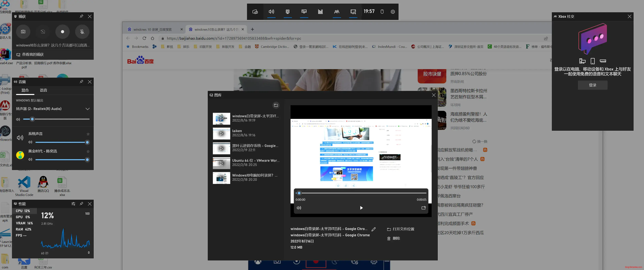Open captures folder icon in Gallery
This screenshot has width=644, height=270.
(x=276, y=105)
